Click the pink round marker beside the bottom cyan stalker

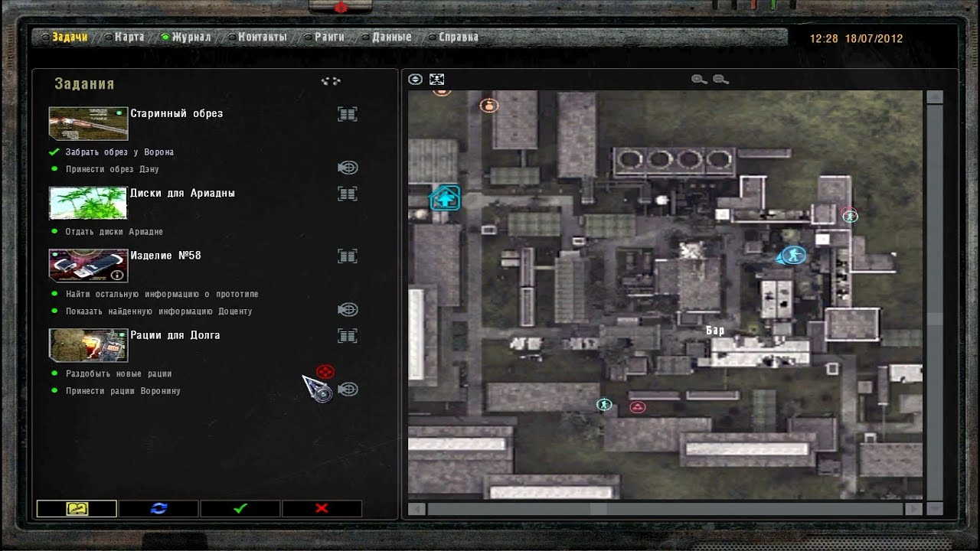(x=637, y=407)
